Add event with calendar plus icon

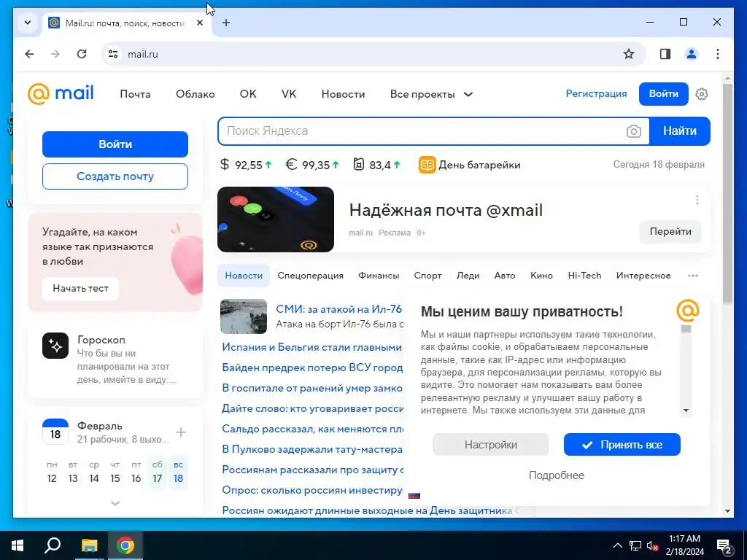tap(181, 432)
